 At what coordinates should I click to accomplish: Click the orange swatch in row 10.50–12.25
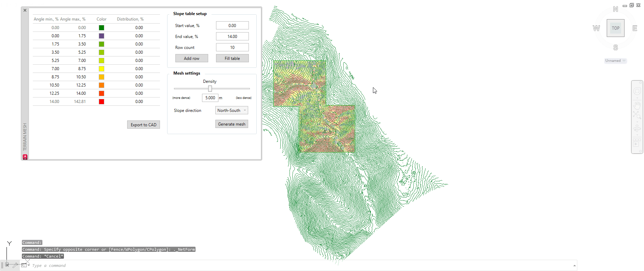pos(102,85)
